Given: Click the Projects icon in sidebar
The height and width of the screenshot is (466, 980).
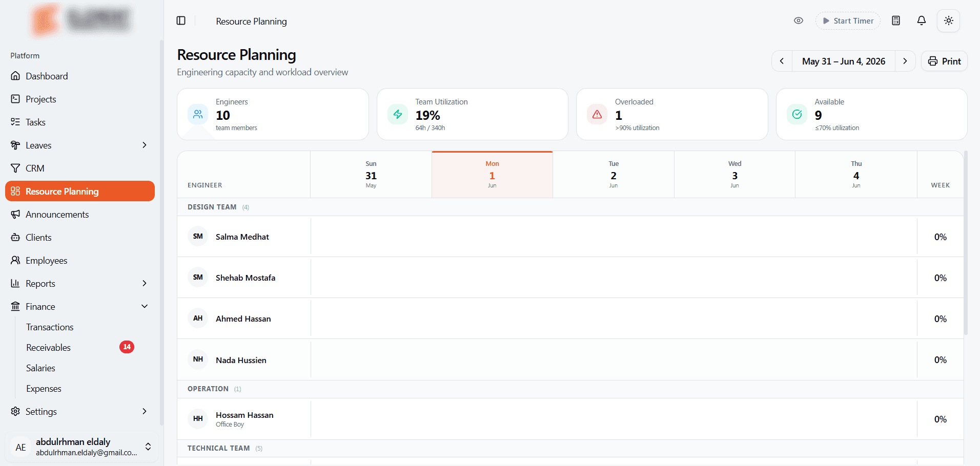Looking at the screenshot, I should (x=15, y=99).
